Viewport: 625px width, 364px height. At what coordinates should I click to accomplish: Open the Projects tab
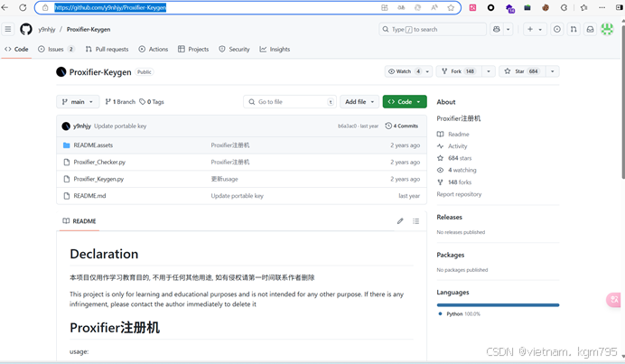point(193,49)
